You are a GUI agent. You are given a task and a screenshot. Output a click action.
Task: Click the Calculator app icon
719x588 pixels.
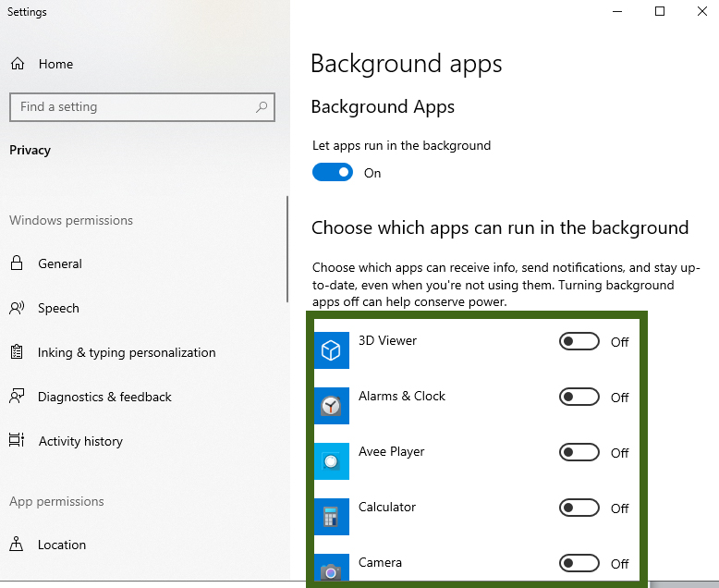[331, 517]
